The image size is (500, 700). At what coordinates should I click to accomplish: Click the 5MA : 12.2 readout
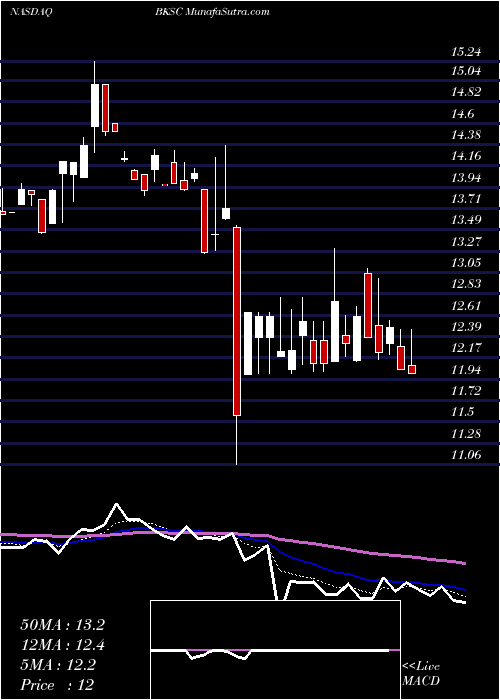coord(57,665)
